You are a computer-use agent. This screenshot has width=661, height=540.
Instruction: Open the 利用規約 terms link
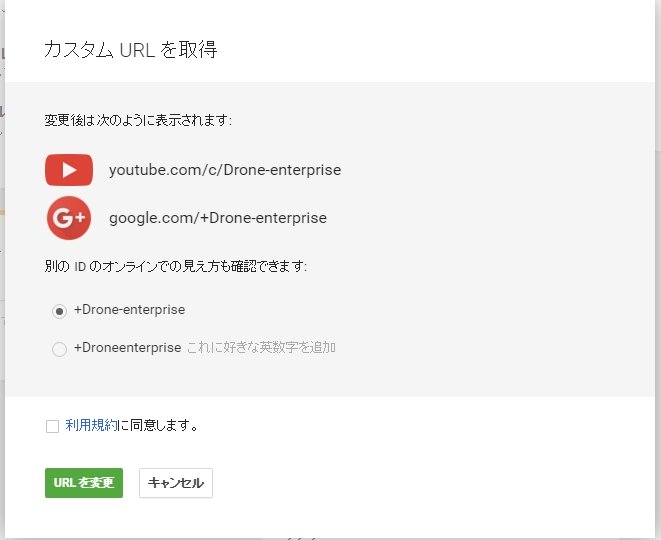point(92,425)
